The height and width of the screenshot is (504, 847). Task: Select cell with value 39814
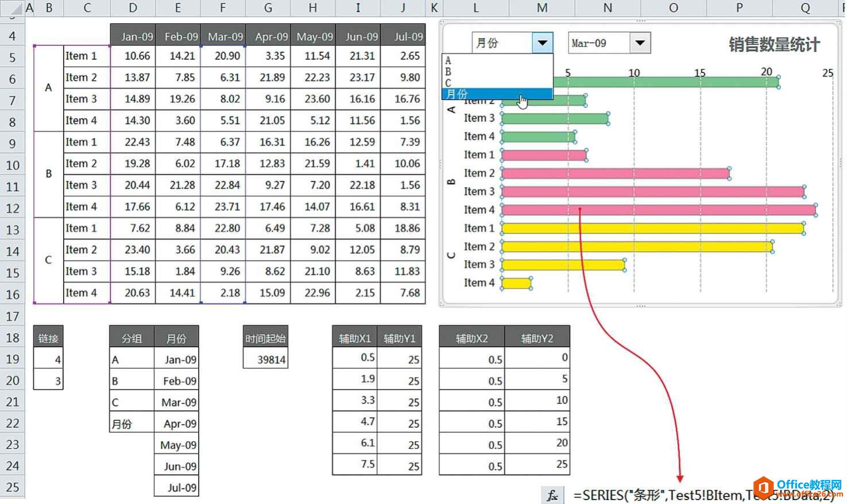pos(265,359)
